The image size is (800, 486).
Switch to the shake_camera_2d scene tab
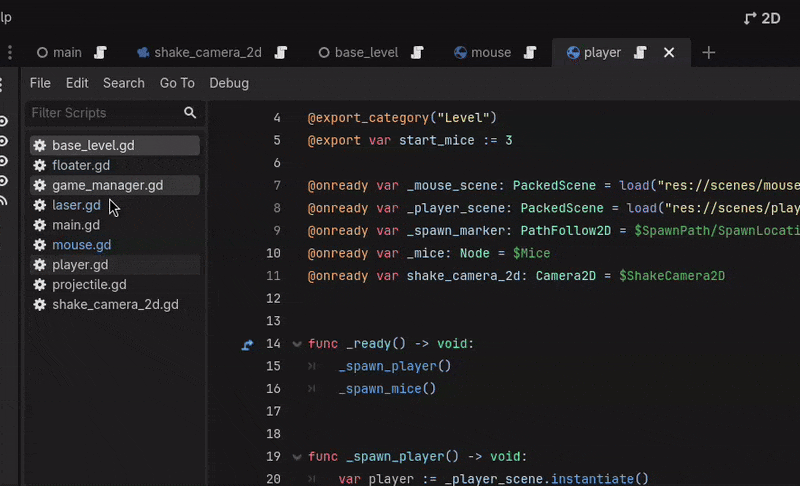(199, 53)
